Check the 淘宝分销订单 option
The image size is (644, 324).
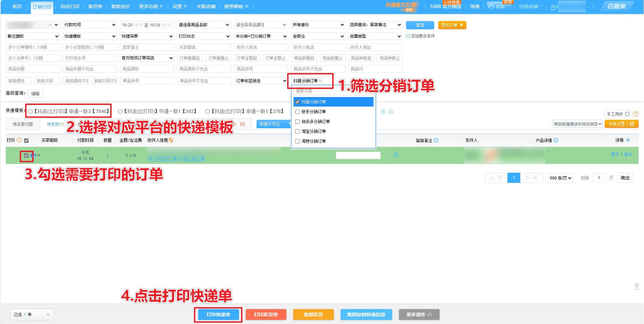tap(297, 131)
